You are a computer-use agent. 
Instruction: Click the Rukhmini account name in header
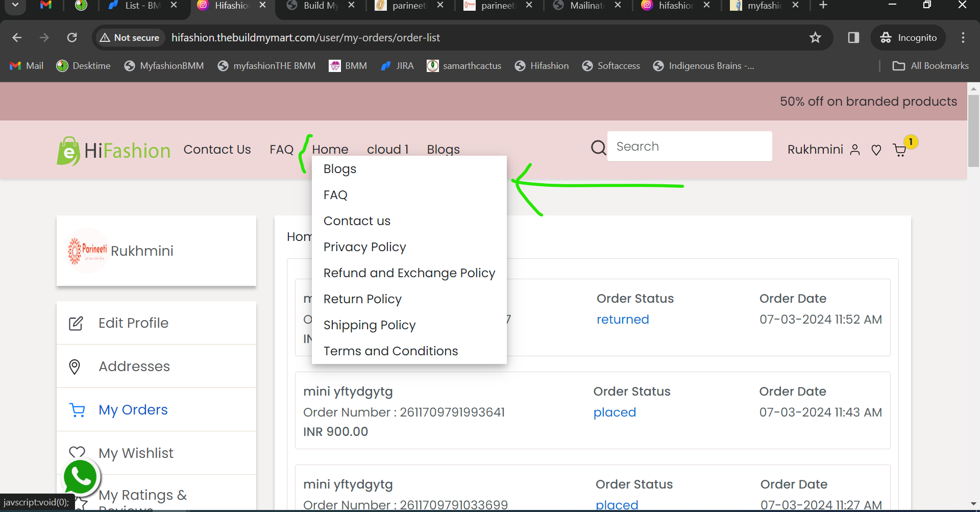pos(815,150)
